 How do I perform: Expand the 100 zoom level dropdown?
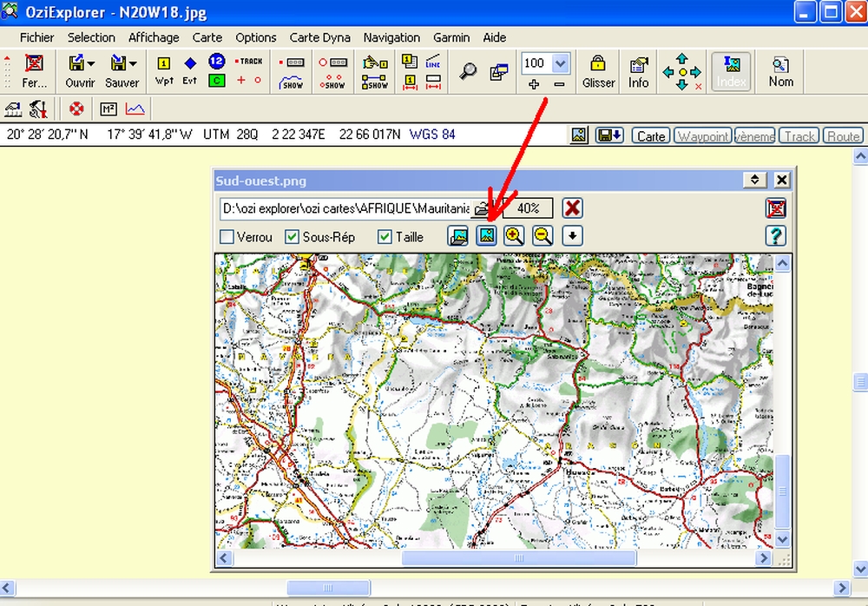560,63
